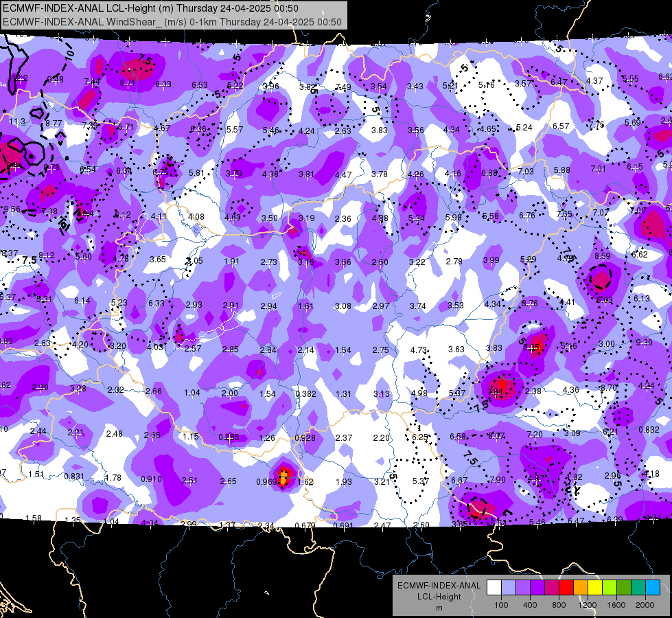Click the wind shear value '7.49'
This screenshot has width=672, height=618.
click(343, 87)
